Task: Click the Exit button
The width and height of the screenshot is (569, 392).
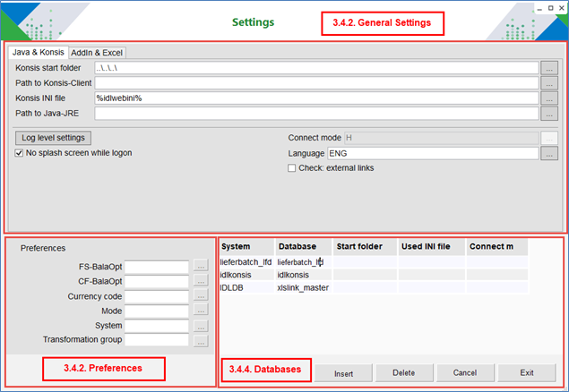Action: point(527,373)
